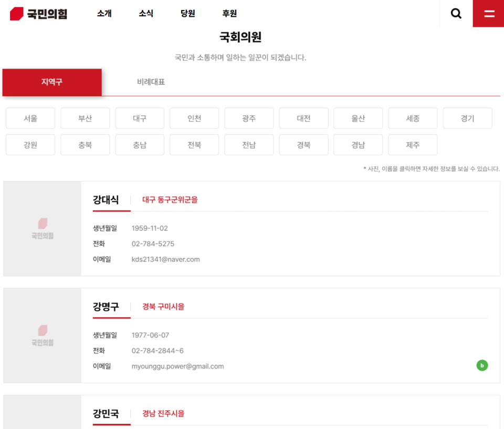The image size is (504, 429).
Task: Filter members by 부산 region
Action: pos(85,118)
